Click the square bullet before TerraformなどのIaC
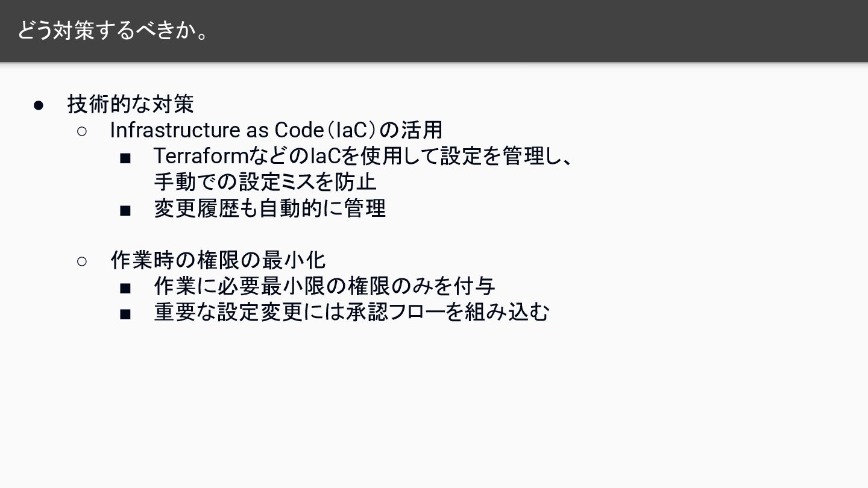868x488 pixels. coord(125,158)
